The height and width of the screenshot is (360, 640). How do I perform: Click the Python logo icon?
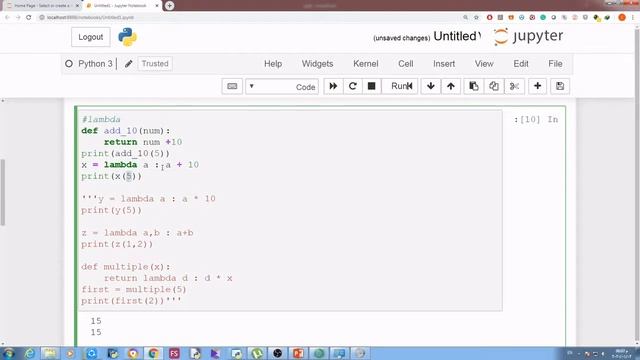coord(127,37)
